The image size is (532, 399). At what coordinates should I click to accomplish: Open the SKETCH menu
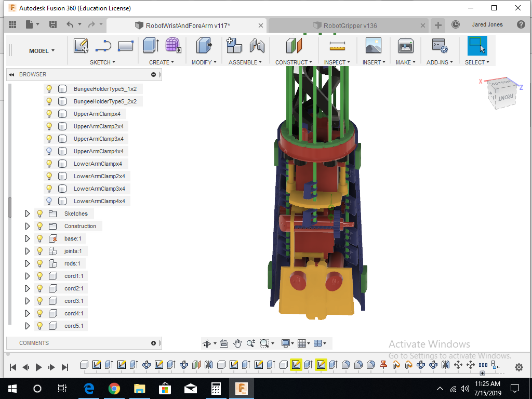[x=102, y=62]
